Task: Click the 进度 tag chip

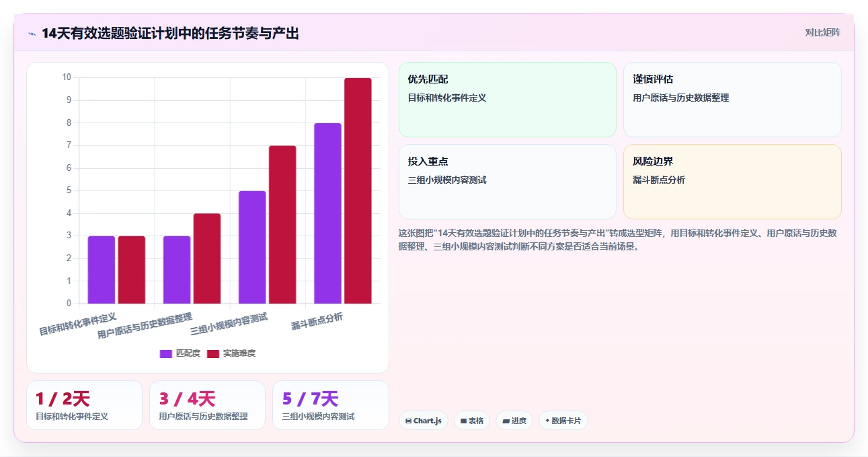Action: [x=514, y=421]
